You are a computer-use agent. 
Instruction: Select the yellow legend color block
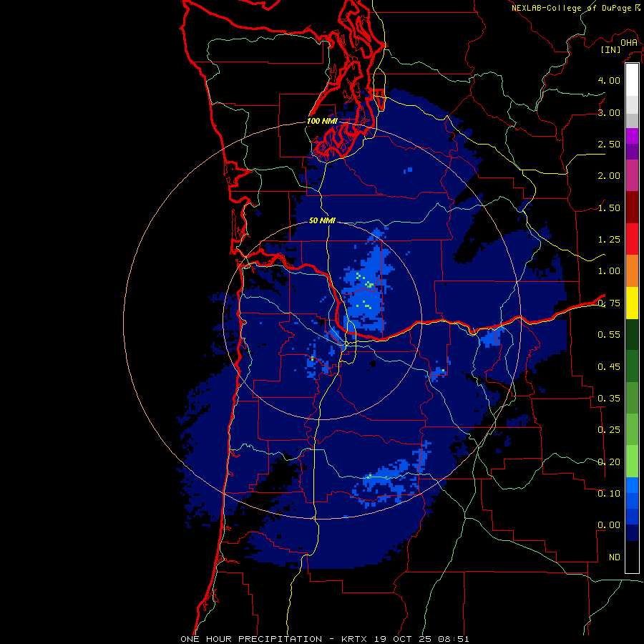pyautogui.click(x=632, y=303)
